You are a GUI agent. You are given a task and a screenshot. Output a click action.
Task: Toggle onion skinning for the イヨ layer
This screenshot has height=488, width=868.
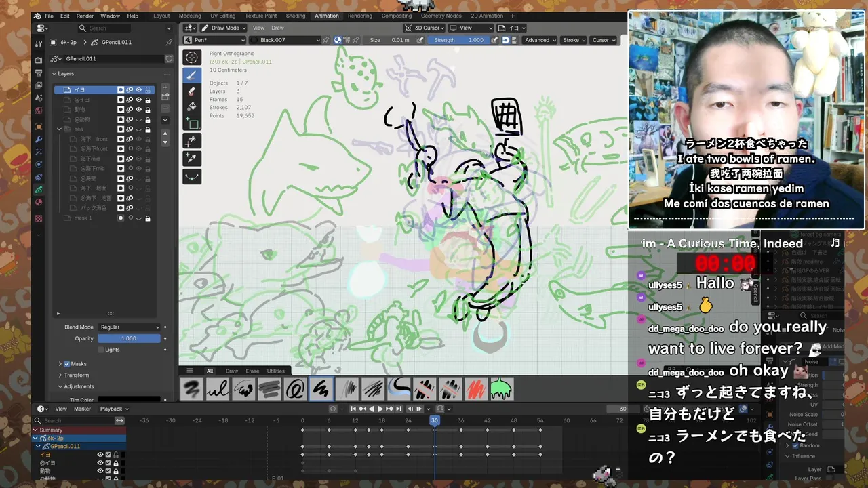[x=130, y=89]
